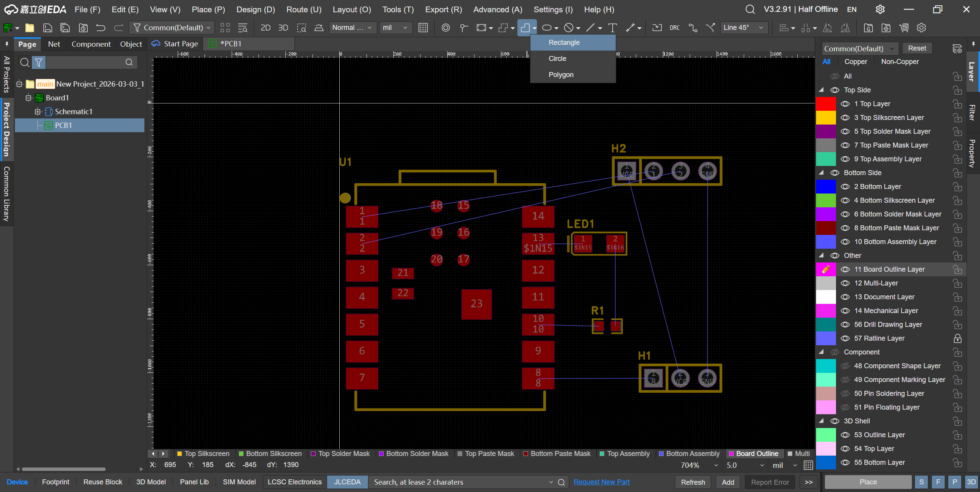Screen dimensions: 980x492
Task: Hide the 1 Top Layer eye
Action: pos(845,104)
